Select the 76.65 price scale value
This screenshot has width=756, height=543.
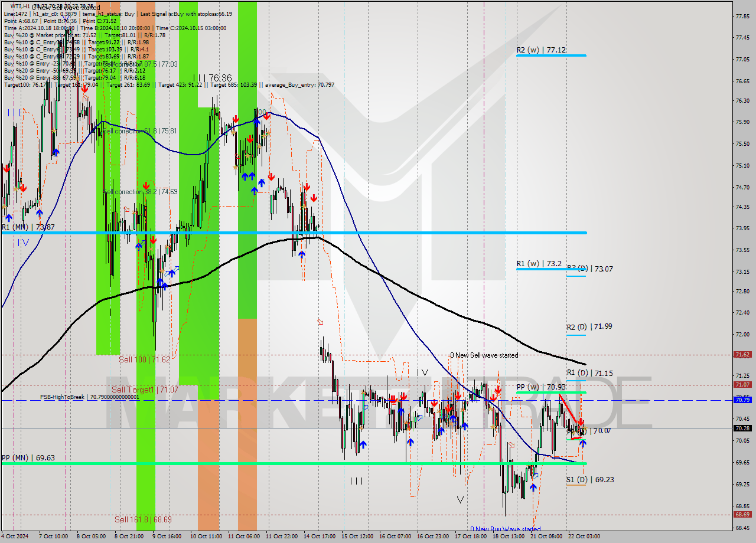tap(742, 81)
